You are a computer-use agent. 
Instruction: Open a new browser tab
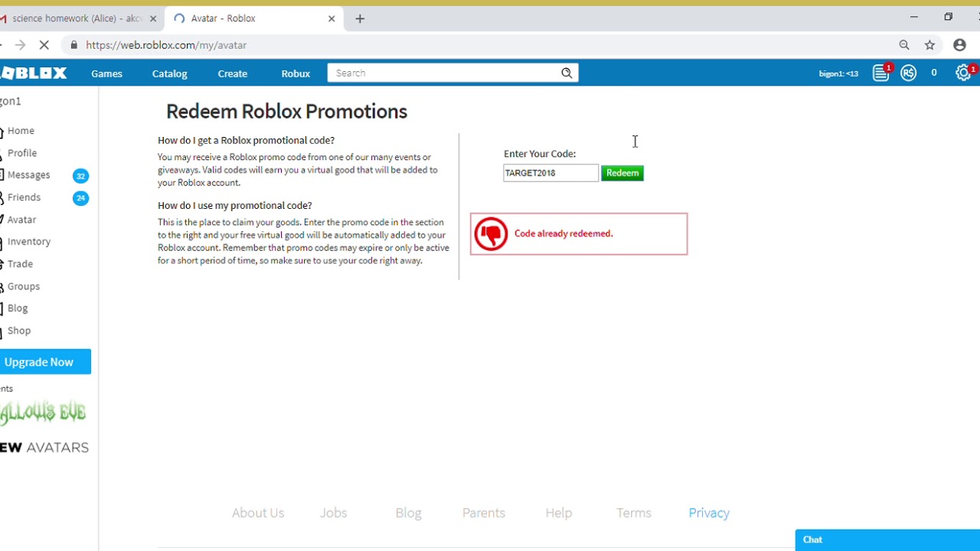pyautogui.click(x=360, y=18)
